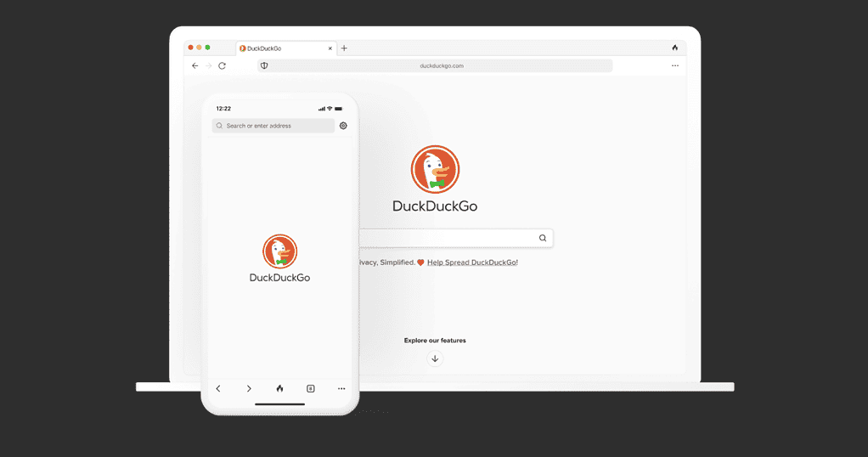The width and height of the screenshot is (868, 457).
Task: Tap the phone forward chevron
Action: pos(249,388)
